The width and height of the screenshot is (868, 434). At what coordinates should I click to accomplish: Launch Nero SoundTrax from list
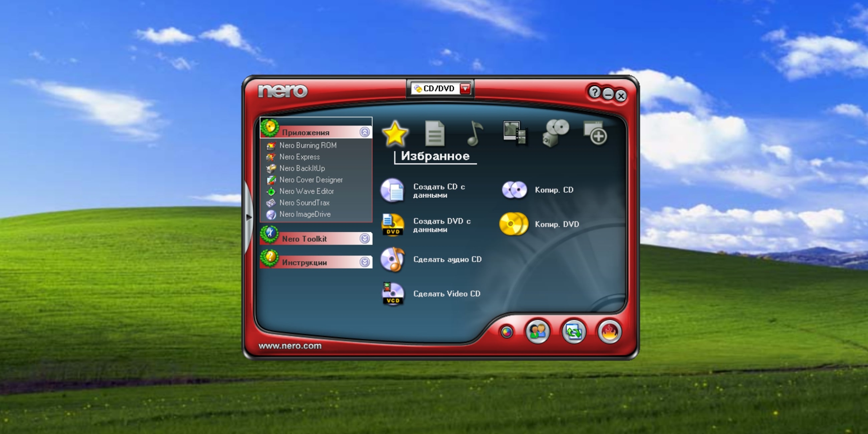click(x=304, y=203)
